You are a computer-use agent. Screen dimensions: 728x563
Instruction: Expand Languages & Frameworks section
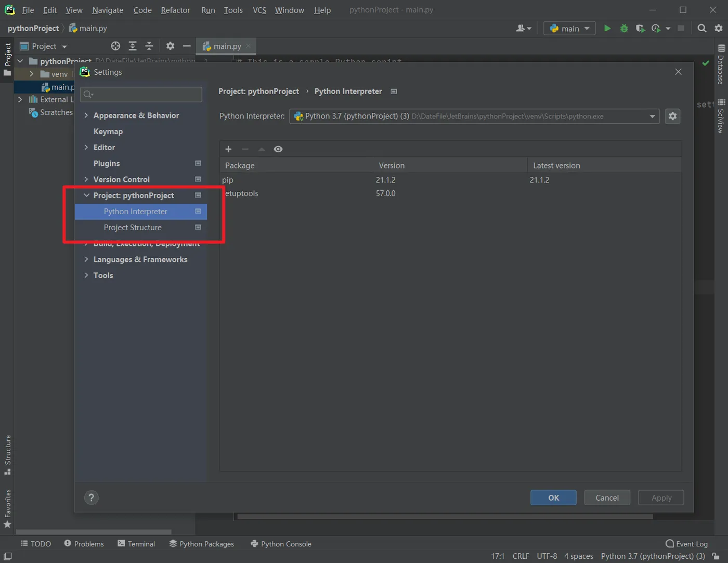[86, 259]
